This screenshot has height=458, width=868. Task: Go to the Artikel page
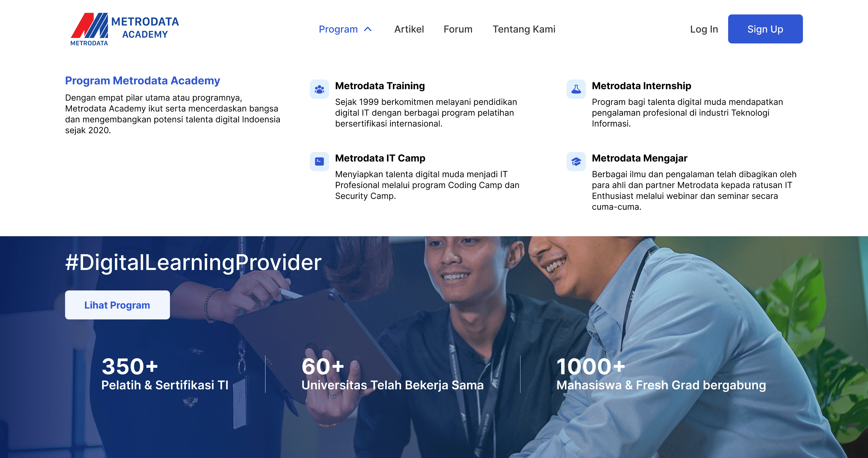click(x=409, y=29)
